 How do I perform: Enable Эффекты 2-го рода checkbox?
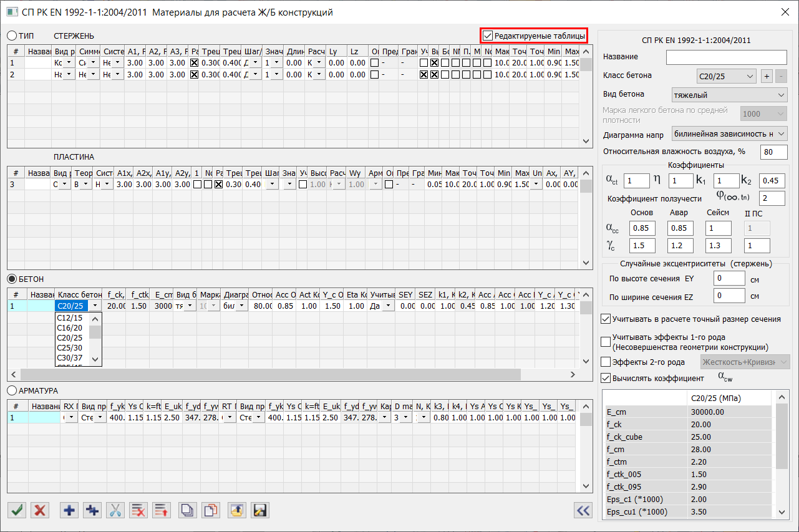point(605,362)
